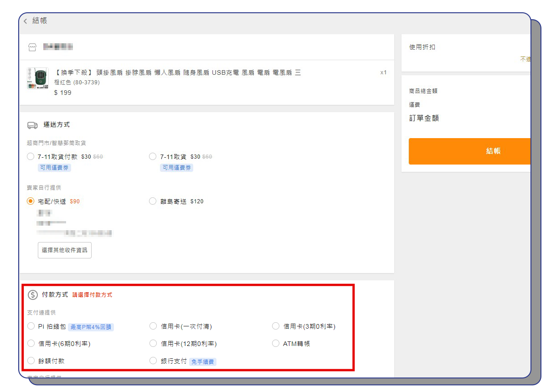Click 選擇其他收件資訊 button
This screenshot has width=556, height=392.
tap(65, 250)
